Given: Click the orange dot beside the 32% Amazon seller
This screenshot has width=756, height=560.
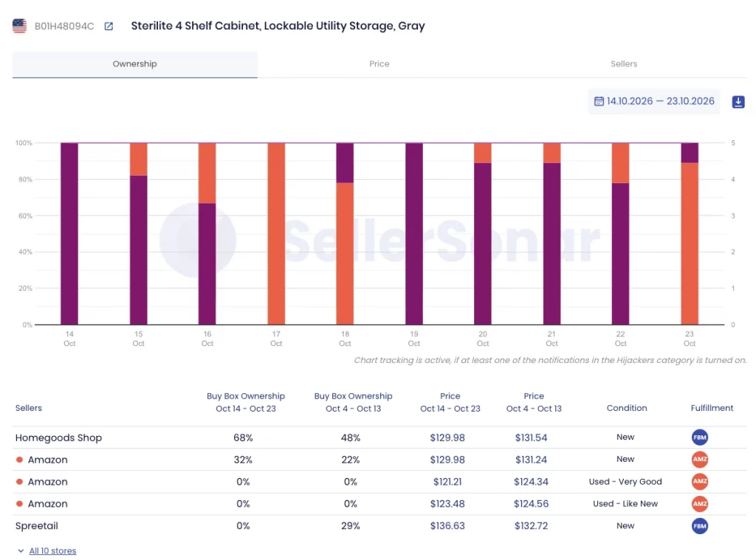Looking at the screenshot, I should coord(19,460).
